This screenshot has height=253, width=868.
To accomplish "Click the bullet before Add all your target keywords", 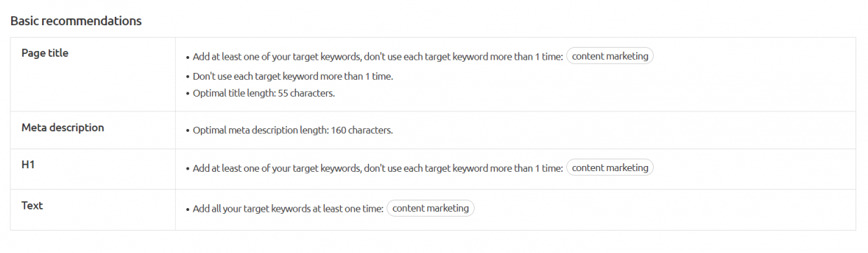I will 188,210.
